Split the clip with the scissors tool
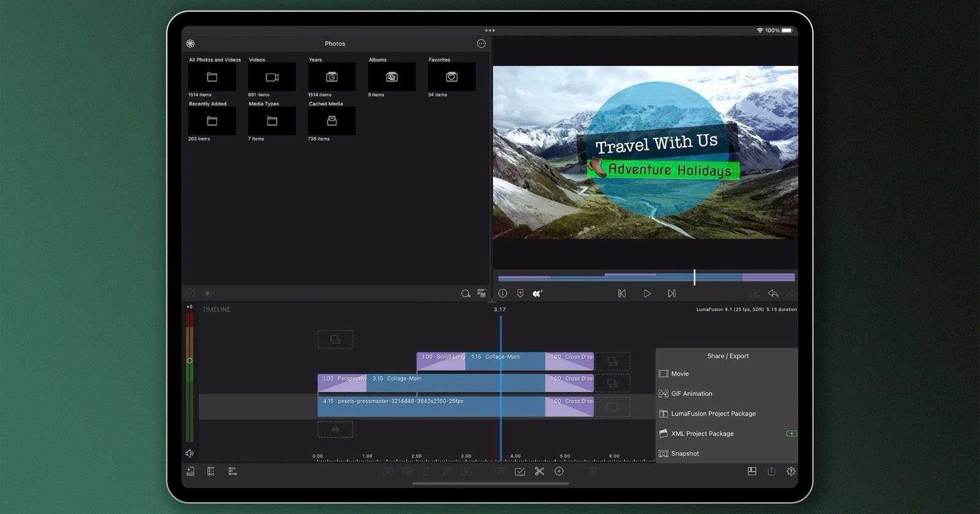The width and height of the screenshot is (980, 514). [539, 471]
